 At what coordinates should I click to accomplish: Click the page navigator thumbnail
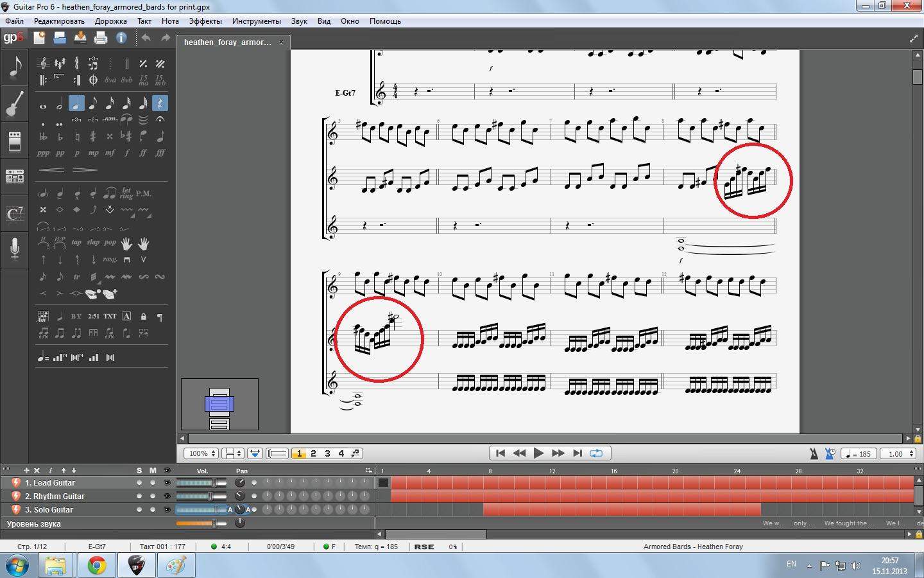(219, 404)
